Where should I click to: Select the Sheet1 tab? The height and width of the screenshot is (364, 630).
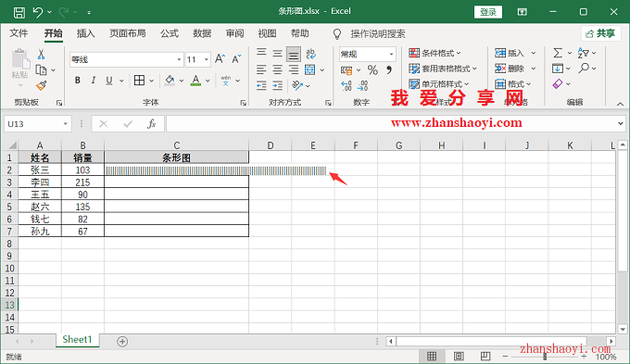coord(77,340)
